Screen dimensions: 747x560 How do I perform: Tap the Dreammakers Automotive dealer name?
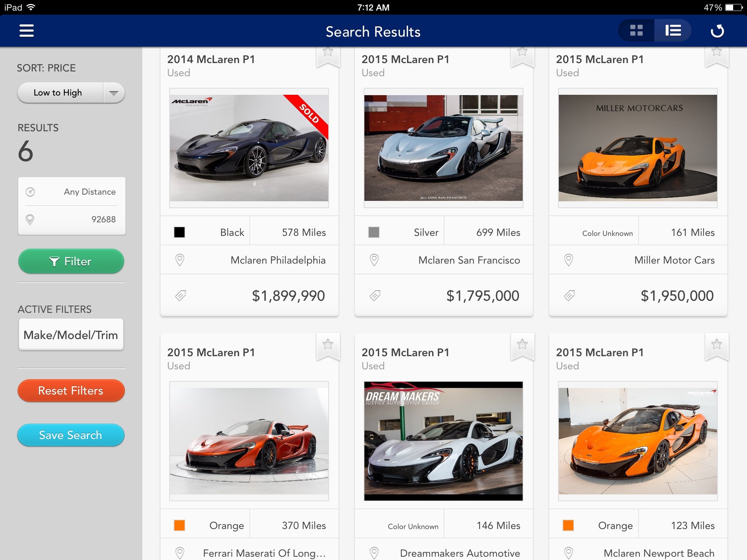pos(460,553)
